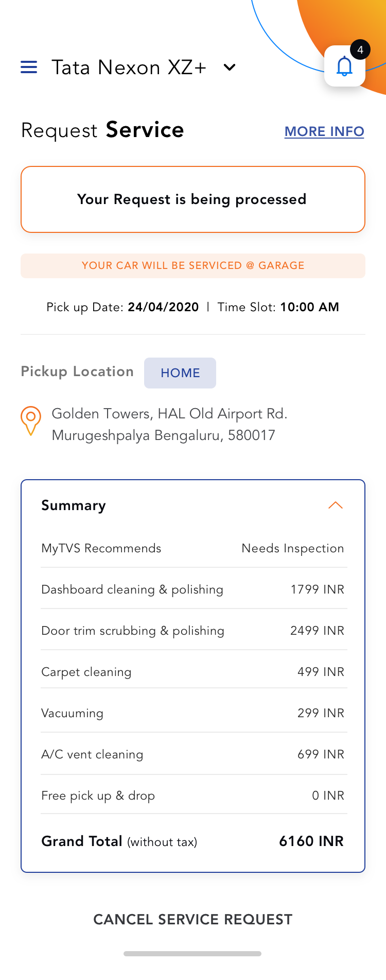Viewport: 386px width, 980px height.
Task: Tap the 10:00 AM time slot
Action: click(x=309, y=308)
